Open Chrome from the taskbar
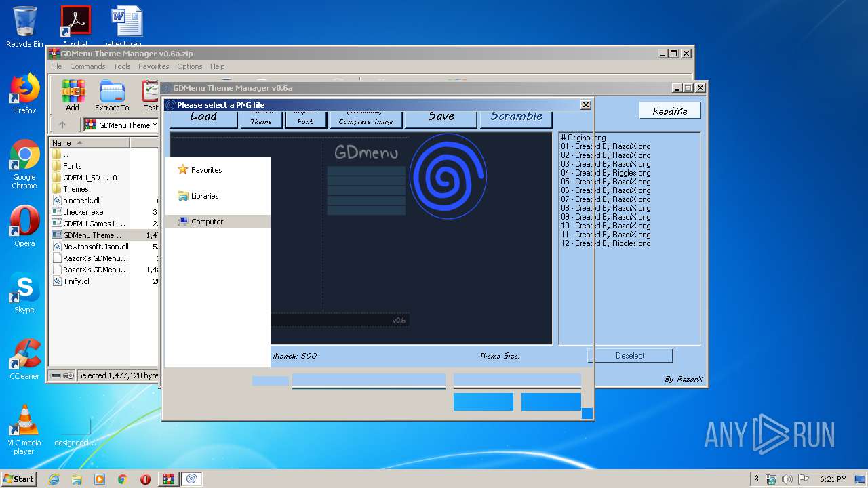The image size is (868, 488). [x=123, y=479]
